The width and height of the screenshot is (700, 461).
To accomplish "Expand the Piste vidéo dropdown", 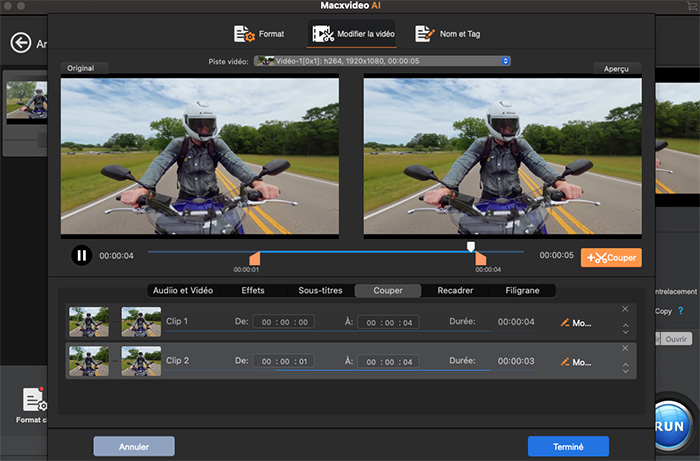I will pos(382,61).
